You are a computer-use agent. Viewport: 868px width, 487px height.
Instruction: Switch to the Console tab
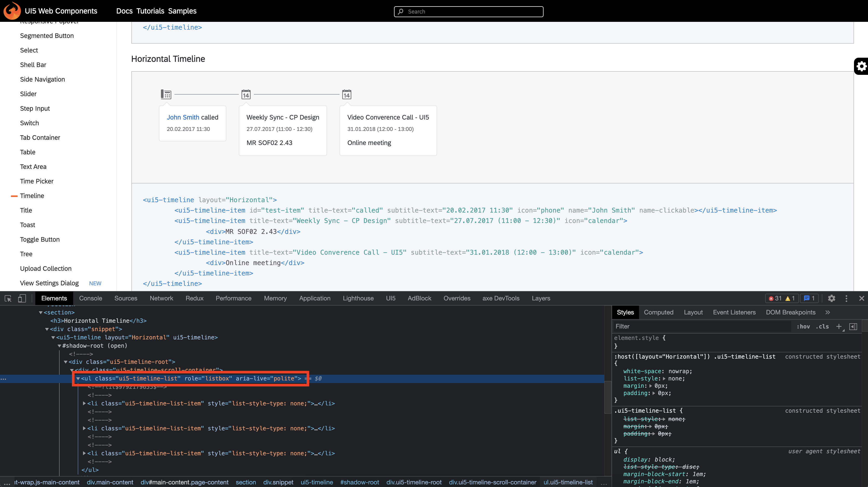click(90, 298)
